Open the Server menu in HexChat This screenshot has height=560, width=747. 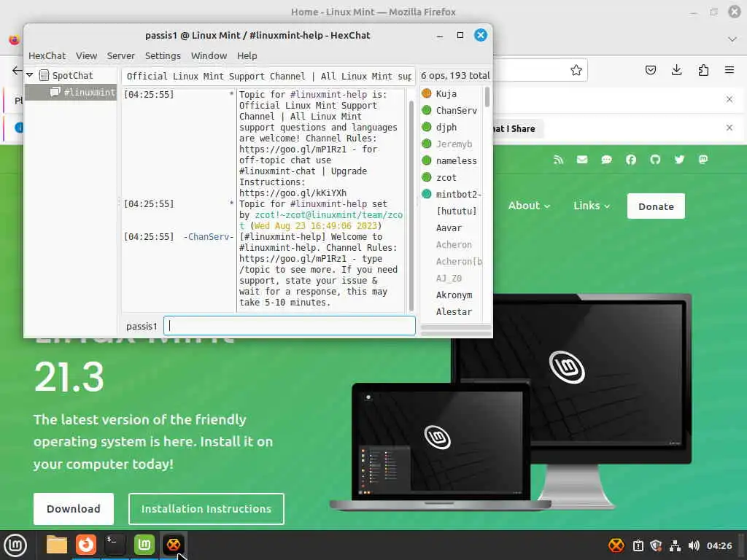coord(120,55)
